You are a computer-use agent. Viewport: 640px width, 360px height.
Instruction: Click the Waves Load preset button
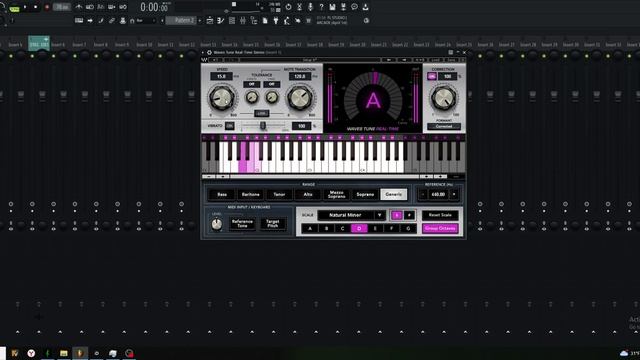435,60
